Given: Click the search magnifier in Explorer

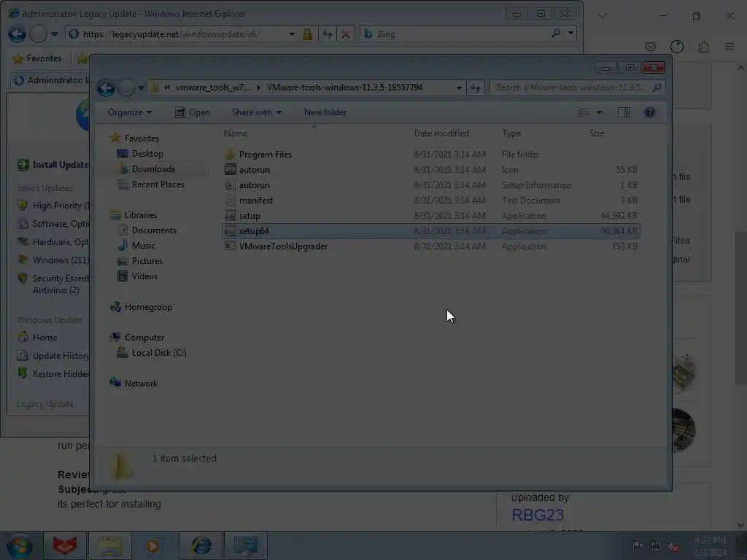Looking at the screenshot, I should [x=657, y=87].
